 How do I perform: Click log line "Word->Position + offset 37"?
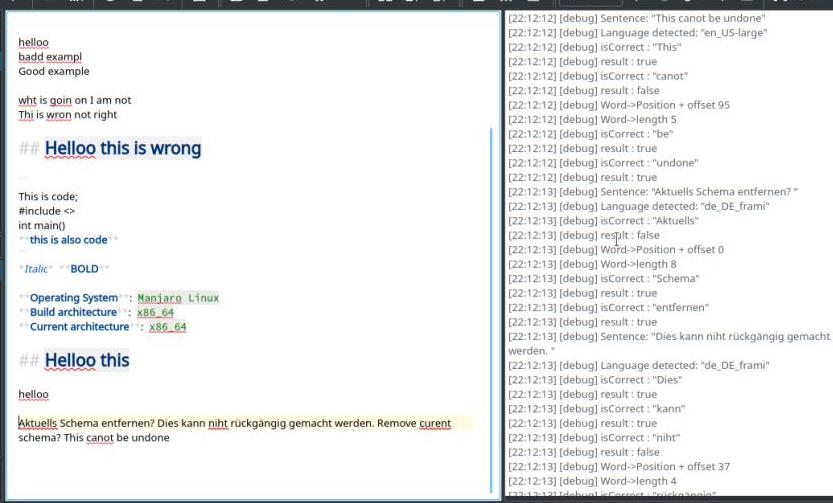point(619,467)
